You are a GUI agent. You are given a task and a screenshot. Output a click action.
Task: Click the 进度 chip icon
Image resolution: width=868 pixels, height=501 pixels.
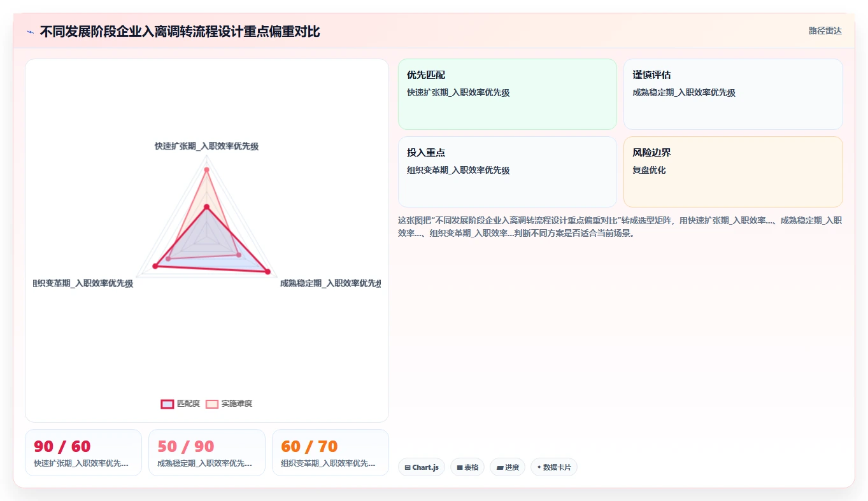500,467
